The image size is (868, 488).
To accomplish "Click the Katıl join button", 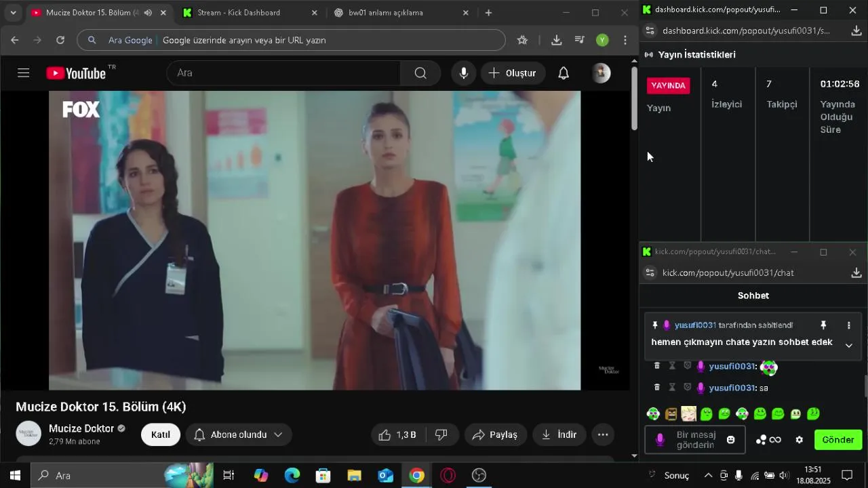I will click(x=161, y=434).
